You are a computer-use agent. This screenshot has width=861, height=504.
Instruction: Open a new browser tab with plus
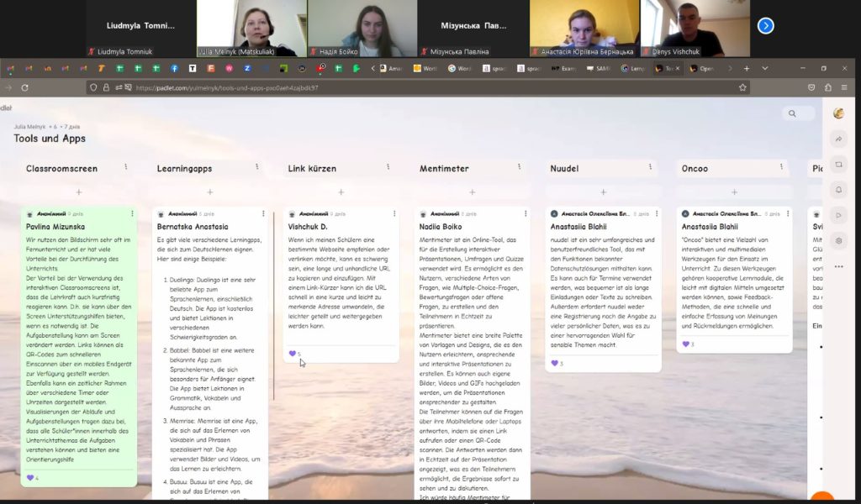click(x=747, y=69)
